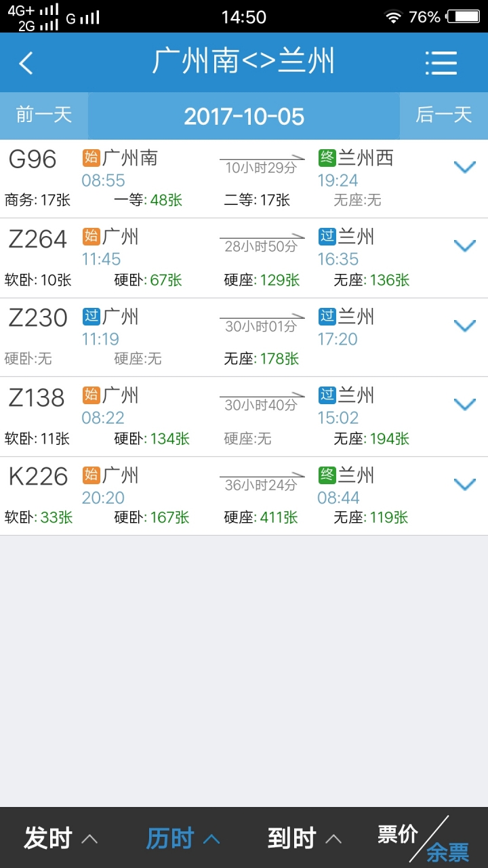Image resolution: width=488 pixels, height=868 pixels.
Task: Expand details for train K226
Action: 464,484
